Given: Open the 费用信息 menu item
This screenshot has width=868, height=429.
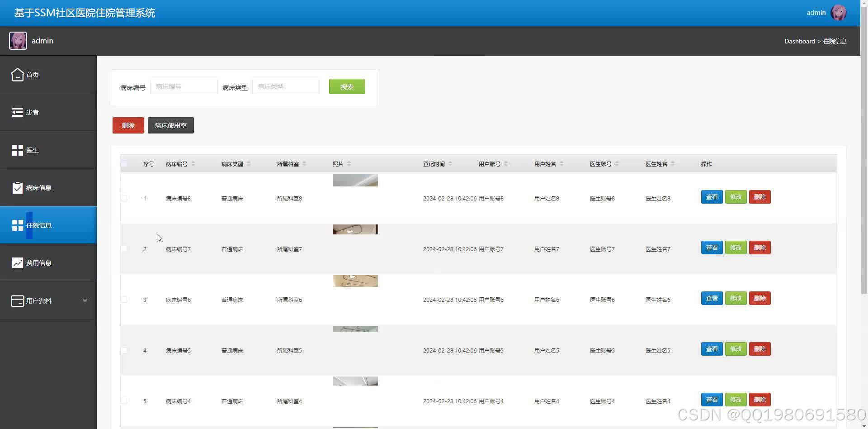Looking at the screenshot, I should click(x=48, y=263).
